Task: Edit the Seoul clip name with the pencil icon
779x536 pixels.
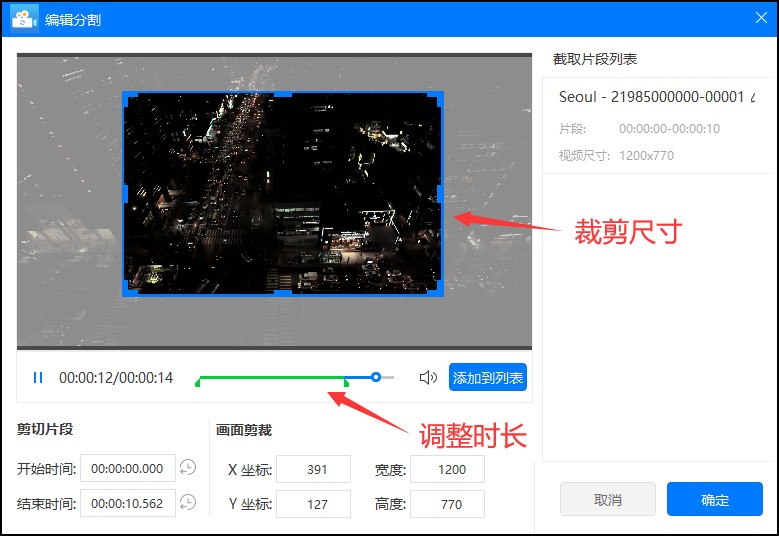Action: (x=754, y=97)
